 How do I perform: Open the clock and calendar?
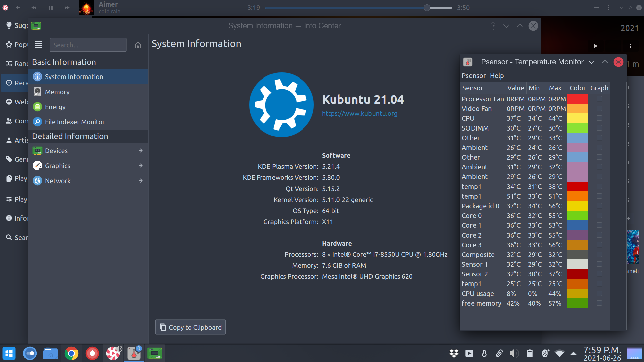point(602,354)
